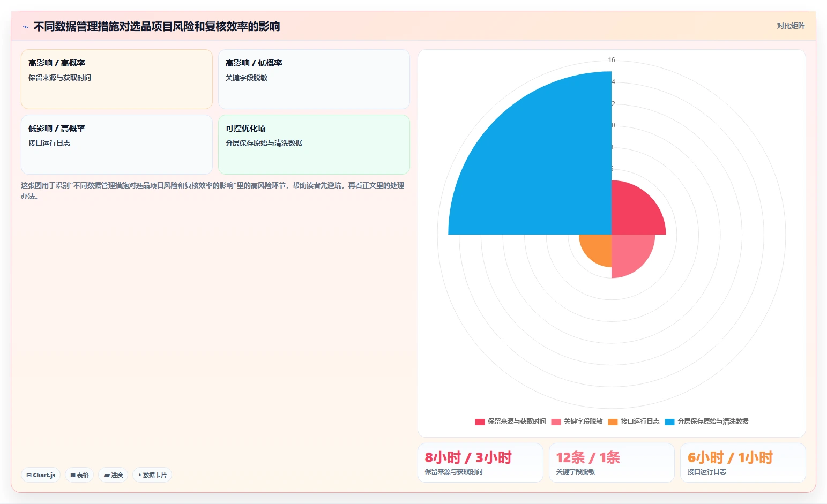The width and height of the screenshot is (827, 504).
Task: Click 分层保存原始与清洗数据 text in green card
Action: click(x=264, y=143)
